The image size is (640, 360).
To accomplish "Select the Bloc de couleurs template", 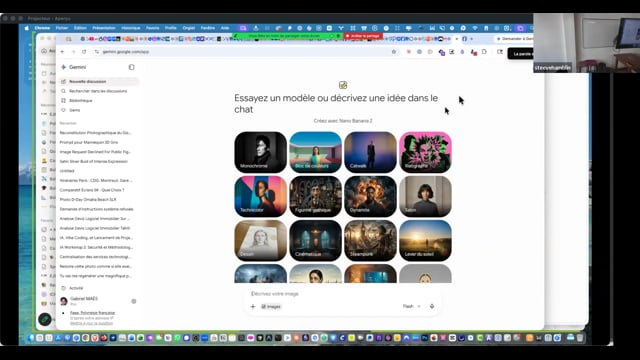I will [316, 152].
